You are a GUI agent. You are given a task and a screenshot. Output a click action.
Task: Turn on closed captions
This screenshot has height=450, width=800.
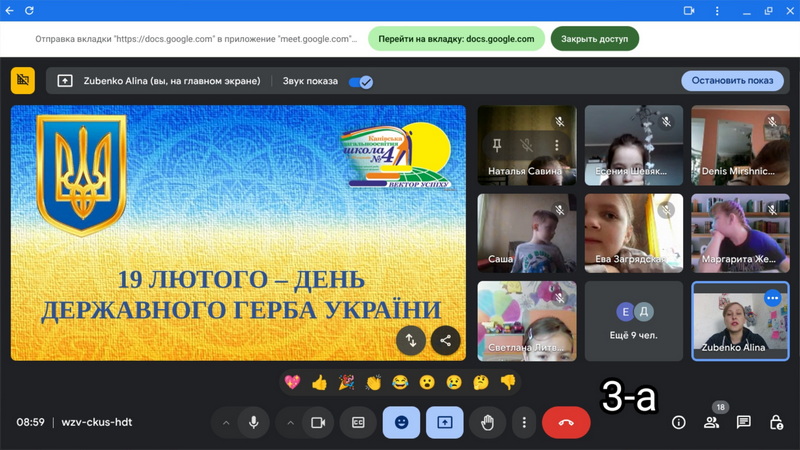click(x=358, y=423)
